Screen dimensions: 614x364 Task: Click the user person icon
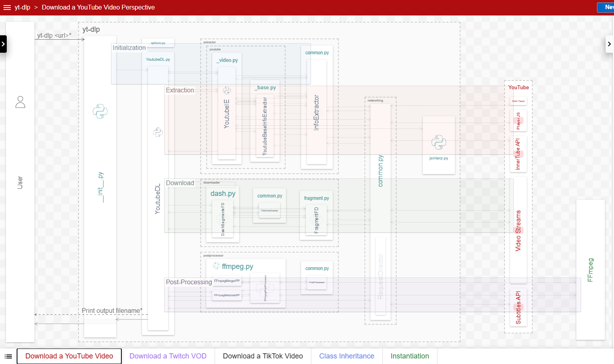click(20, 102)
